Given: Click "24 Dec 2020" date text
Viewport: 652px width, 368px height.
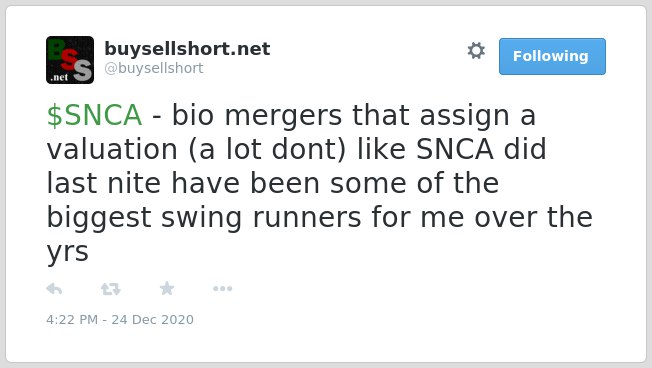Looking at the screenshot, I should click(x=153, y=319).
